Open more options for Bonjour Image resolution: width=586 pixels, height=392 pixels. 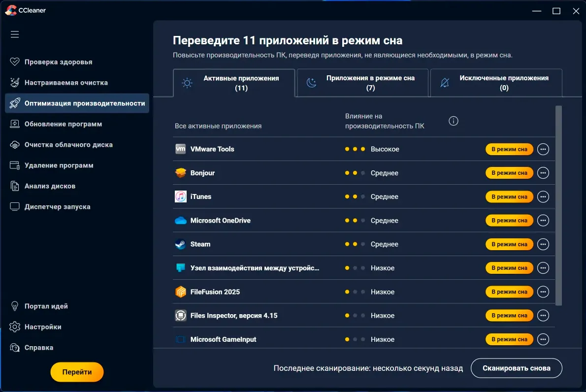coord(543,173)
